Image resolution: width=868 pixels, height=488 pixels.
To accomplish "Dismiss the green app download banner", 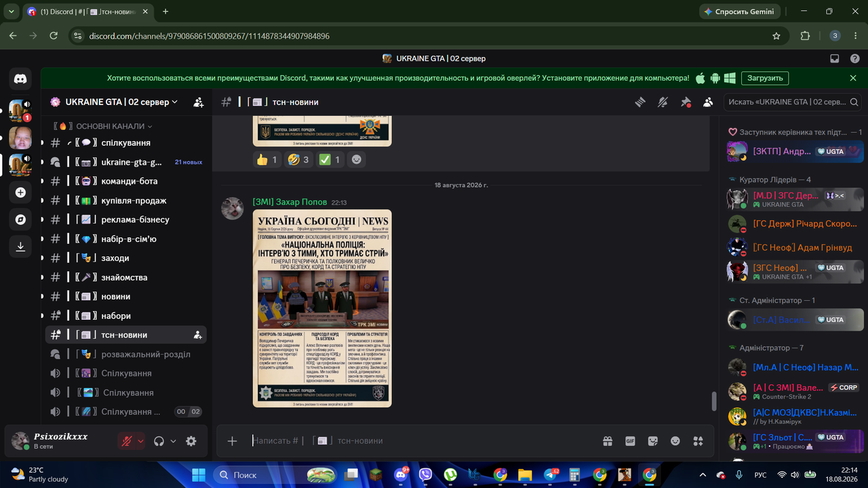I will (x=853, y=78).
